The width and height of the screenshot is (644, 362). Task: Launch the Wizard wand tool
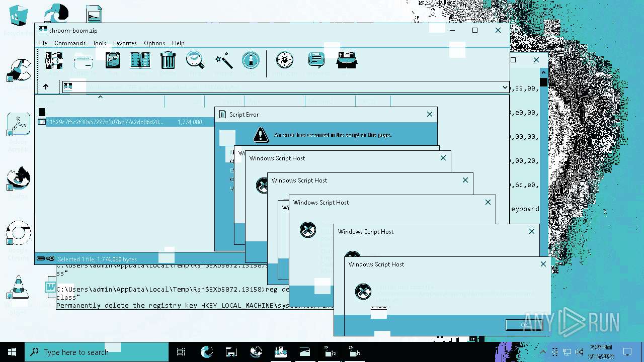[x=223, y=61]
